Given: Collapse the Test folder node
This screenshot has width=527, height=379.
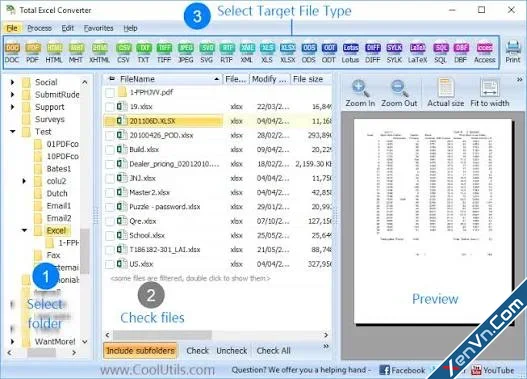Looking at the screenshot, I should 13,132.
